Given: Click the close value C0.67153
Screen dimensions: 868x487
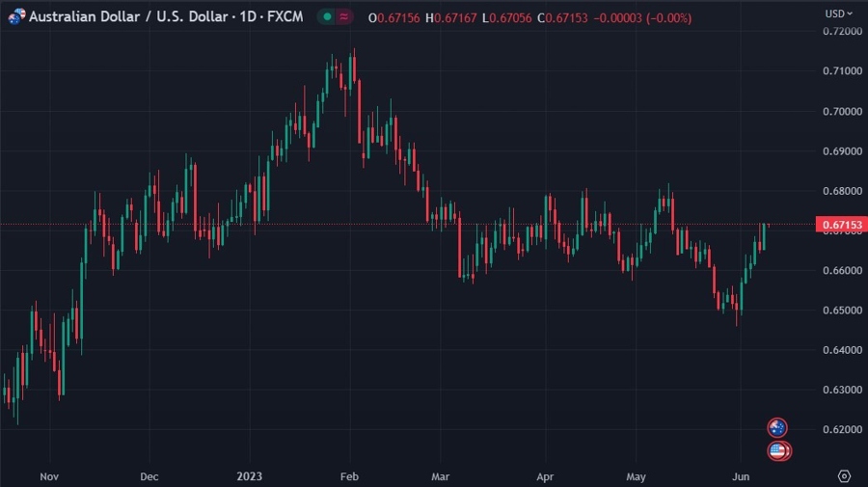Looking at the screenshot, I should pyautogui.click(x=562, y=17).
